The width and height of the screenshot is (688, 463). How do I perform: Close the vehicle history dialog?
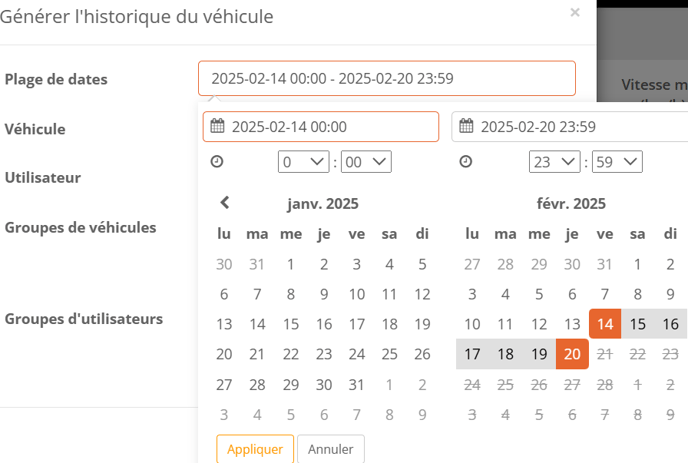[574, 13]
